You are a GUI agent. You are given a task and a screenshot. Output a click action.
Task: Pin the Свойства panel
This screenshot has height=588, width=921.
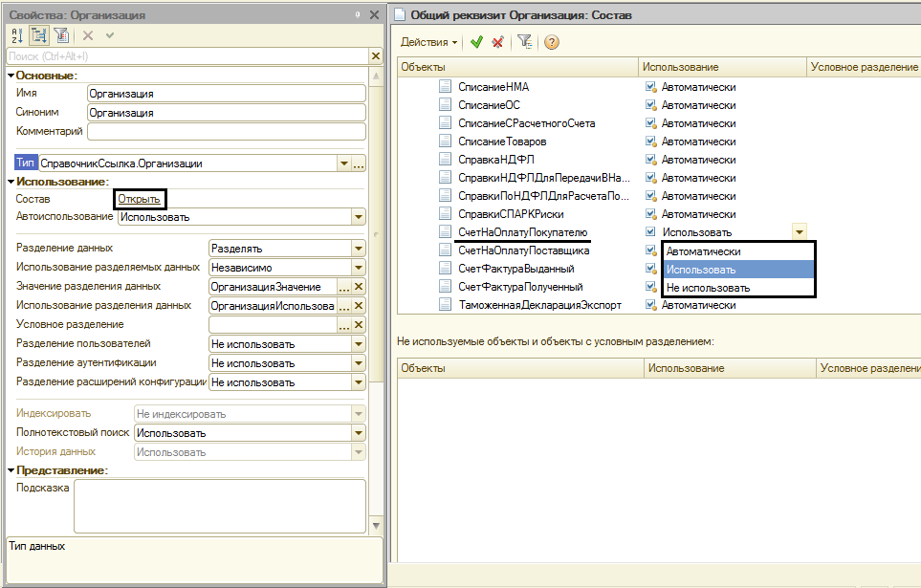tap(358, 14)
